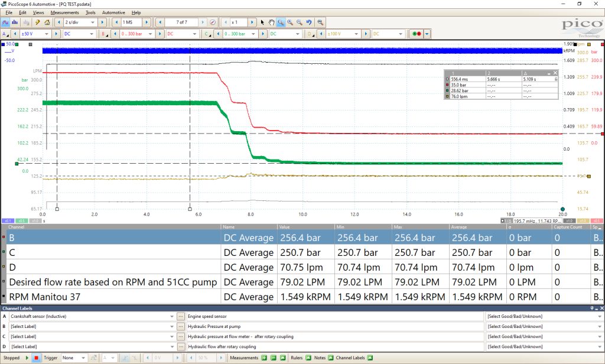Close the ruler legend box
Screen dimensions: 605x364
pos(555,73)
